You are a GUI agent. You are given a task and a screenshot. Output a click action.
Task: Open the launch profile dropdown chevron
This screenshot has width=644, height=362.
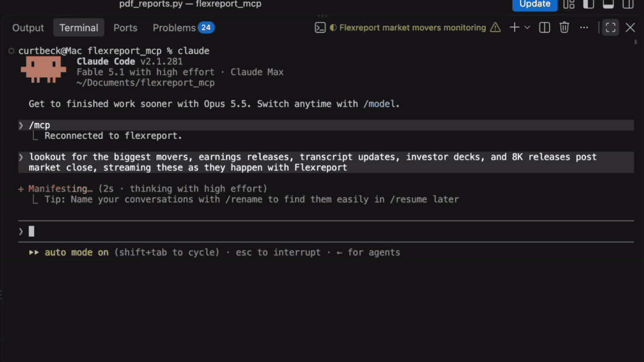[x=527, y=27]
